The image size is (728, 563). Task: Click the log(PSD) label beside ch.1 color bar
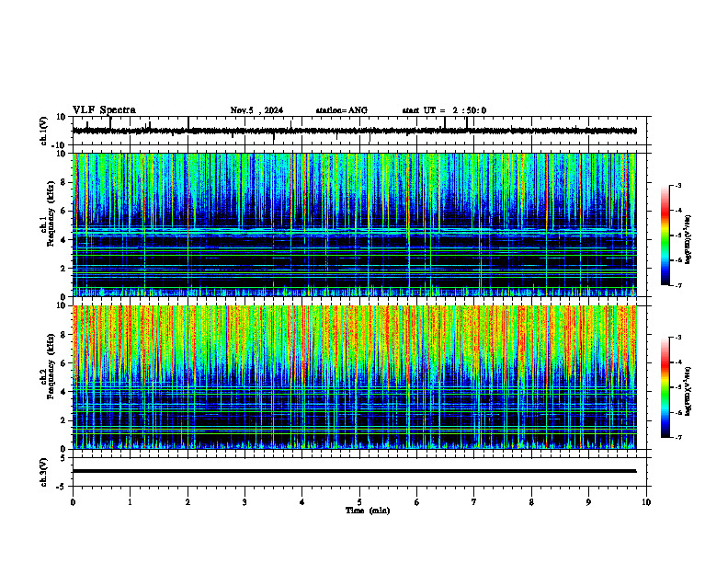click(688, 239)
